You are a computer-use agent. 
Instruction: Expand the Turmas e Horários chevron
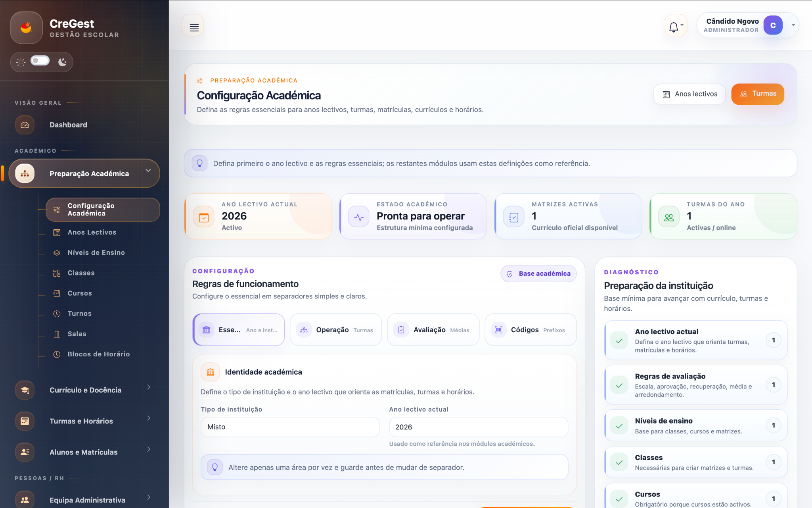(x=149, y=418)
